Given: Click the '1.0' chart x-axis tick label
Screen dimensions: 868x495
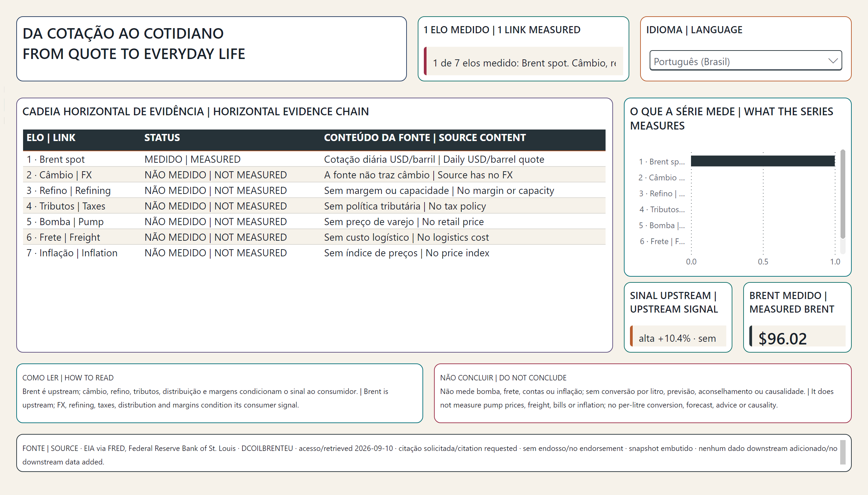Looking at the screenshot, I should tap(835, 261).
